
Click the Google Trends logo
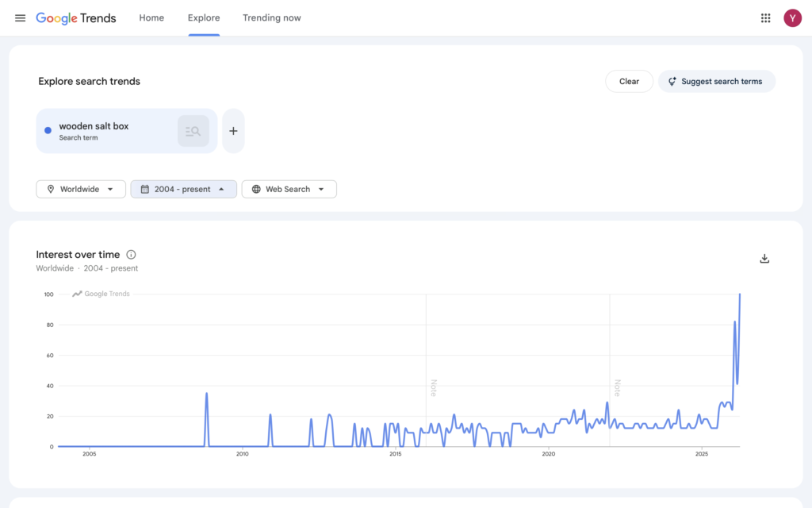[76, 18]
